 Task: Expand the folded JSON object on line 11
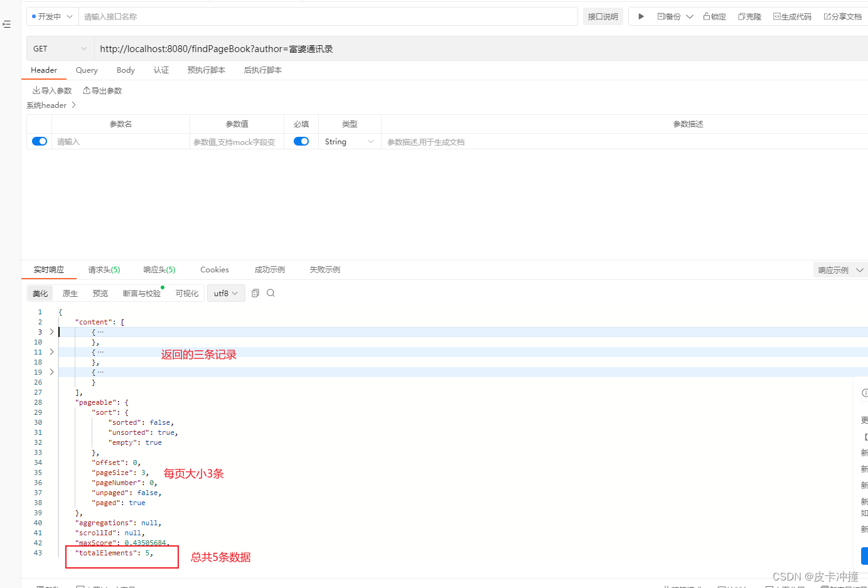[x=51, y=352]
